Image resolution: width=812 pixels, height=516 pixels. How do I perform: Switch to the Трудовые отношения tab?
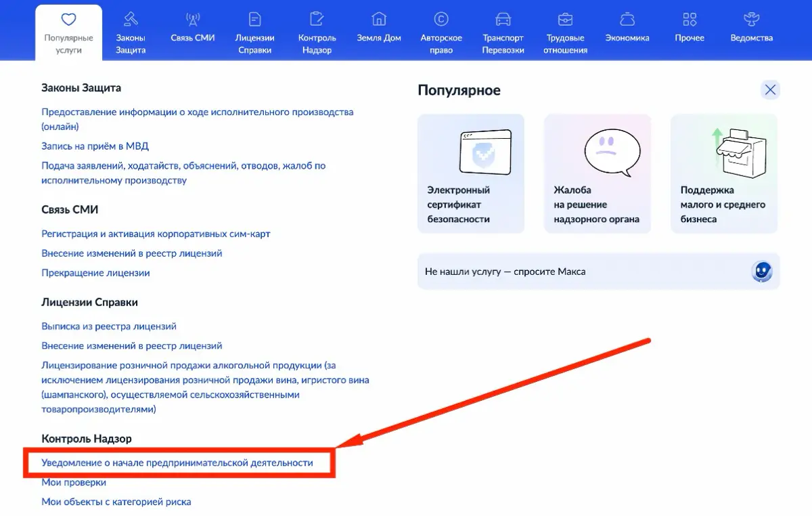click(565, 33)
